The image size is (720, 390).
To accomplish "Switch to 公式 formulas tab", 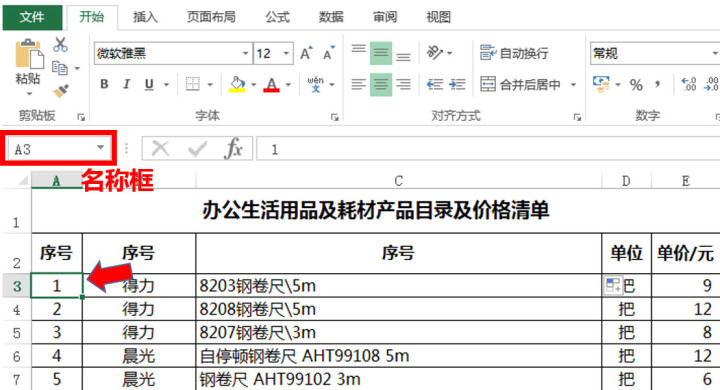I will click(x=277, y=17).
